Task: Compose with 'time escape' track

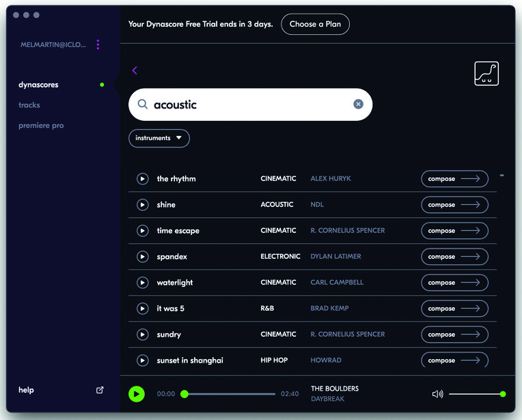Action: click(x=455, y=231)
